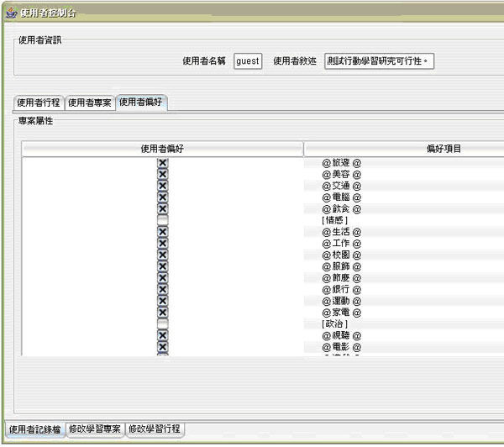Uncheck the 美容 preference checkbox
Image resolution: width=504 pixels, height=447 pixels.
pos(162,175)
